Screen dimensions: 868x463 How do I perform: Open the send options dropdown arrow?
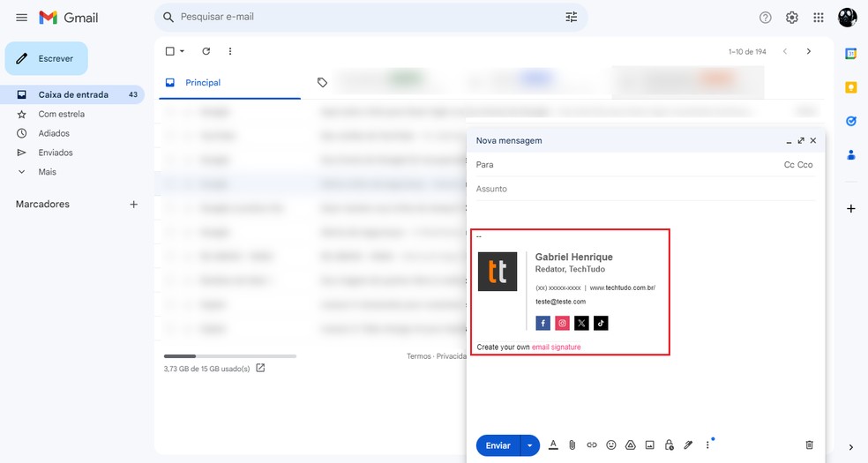tap(529, 445)
